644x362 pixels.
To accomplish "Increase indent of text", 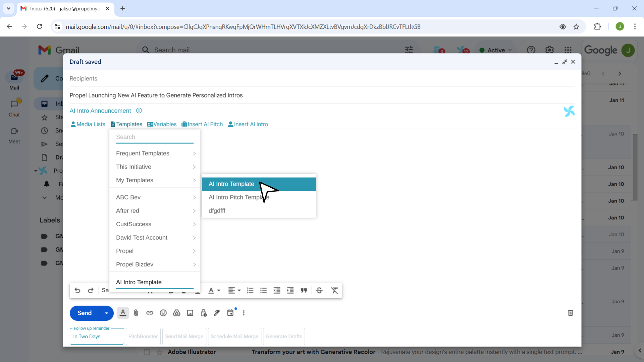I will pyautogui.click(x=290, y=291).
